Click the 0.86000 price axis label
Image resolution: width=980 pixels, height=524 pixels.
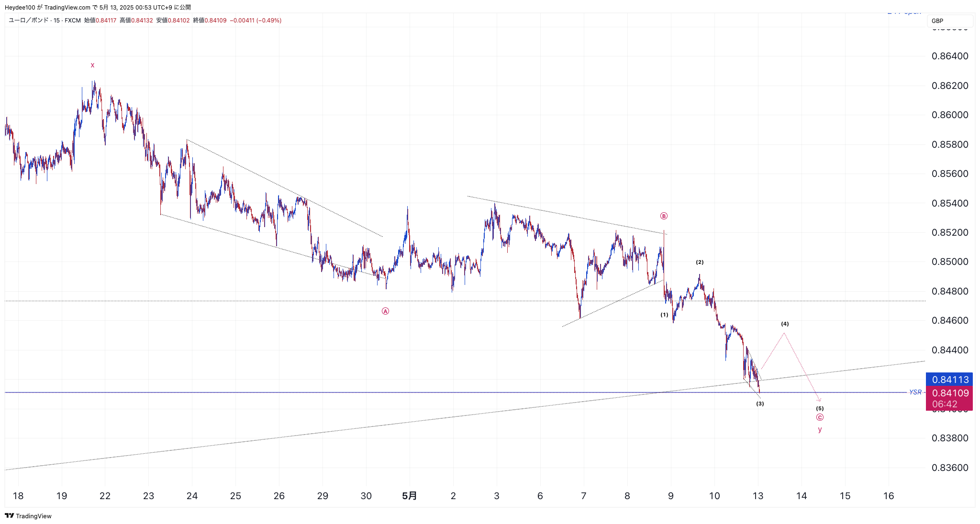coord(950,115)
